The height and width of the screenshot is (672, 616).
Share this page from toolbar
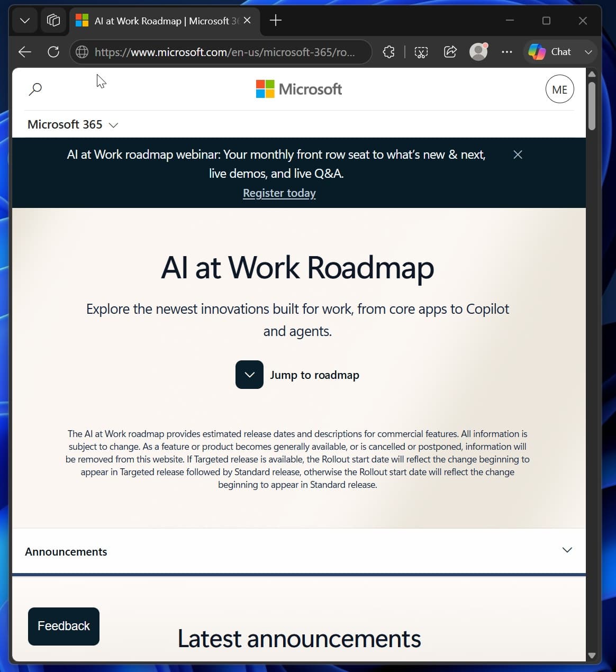click(450, 52)
